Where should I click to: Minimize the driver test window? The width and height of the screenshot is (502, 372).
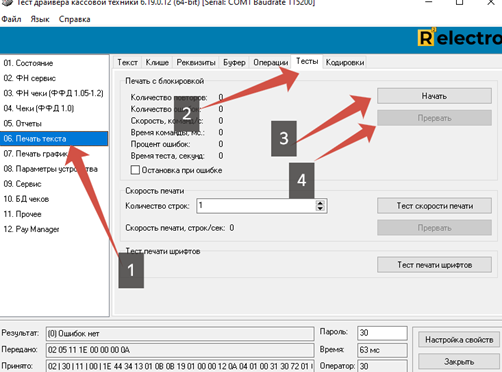pos(429,2)
